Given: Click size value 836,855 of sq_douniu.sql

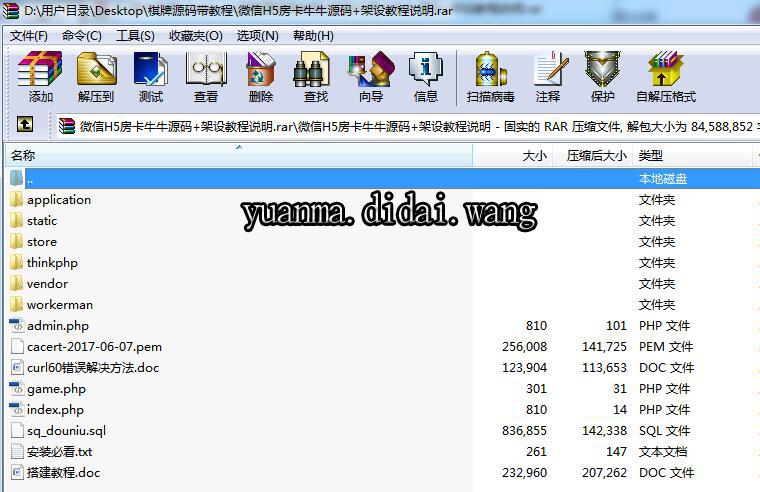Looking at the screenshot, I should tap(524, 430).
